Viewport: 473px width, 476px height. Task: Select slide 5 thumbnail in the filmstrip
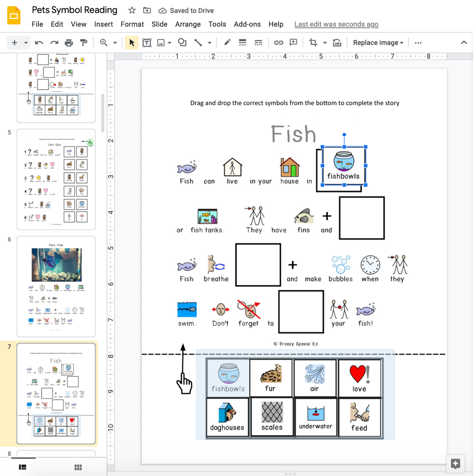[x=56, y=179]
